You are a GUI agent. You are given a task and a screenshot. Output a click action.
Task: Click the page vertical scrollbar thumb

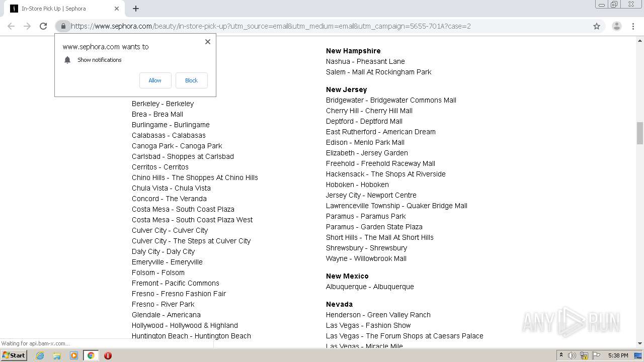pyautogui.click(x=639, y=133)
